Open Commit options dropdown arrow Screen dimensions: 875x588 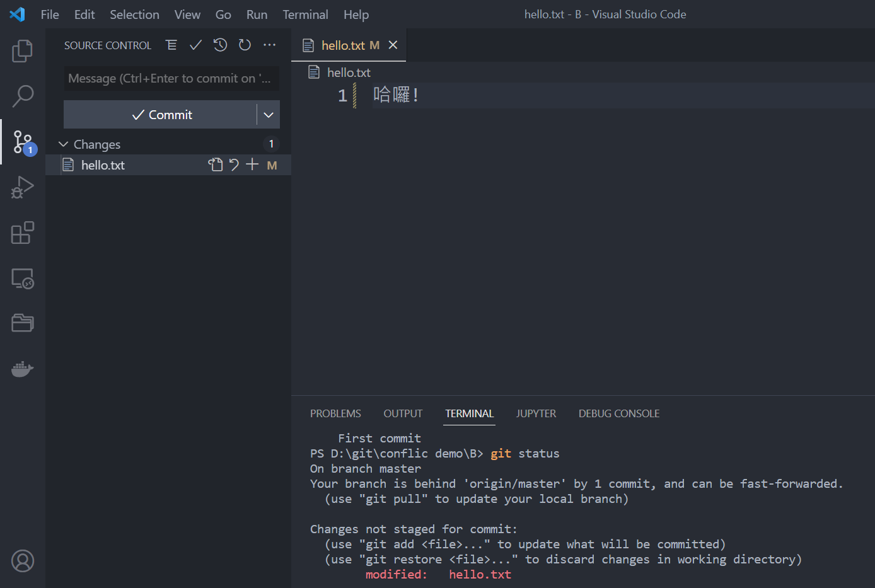(269, 115)
